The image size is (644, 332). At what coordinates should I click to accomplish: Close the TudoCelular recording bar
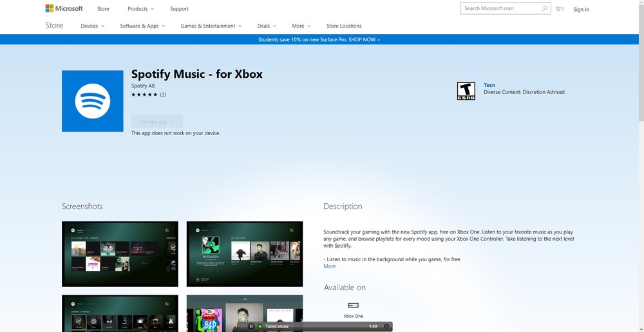386,327
